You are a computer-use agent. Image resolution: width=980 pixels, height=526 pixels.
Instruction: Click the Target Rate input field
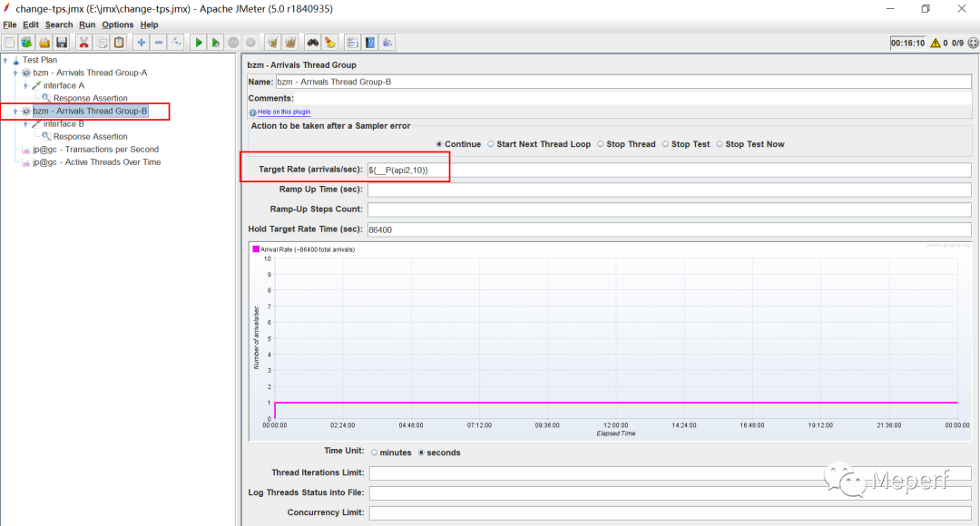(670, 170)
